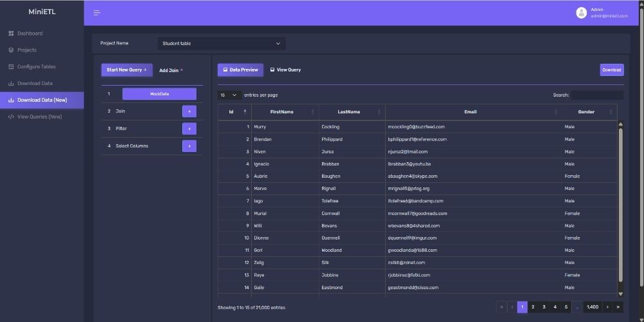644x322 pixels.
Task: Jump to last page double arrow
Action: point(618,307)
